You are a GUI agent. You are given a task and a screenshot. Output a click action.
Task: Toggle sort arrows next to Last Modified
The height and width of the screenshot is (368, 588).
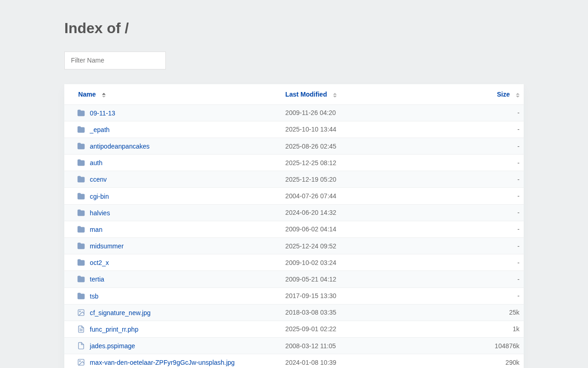pos(335,95)
